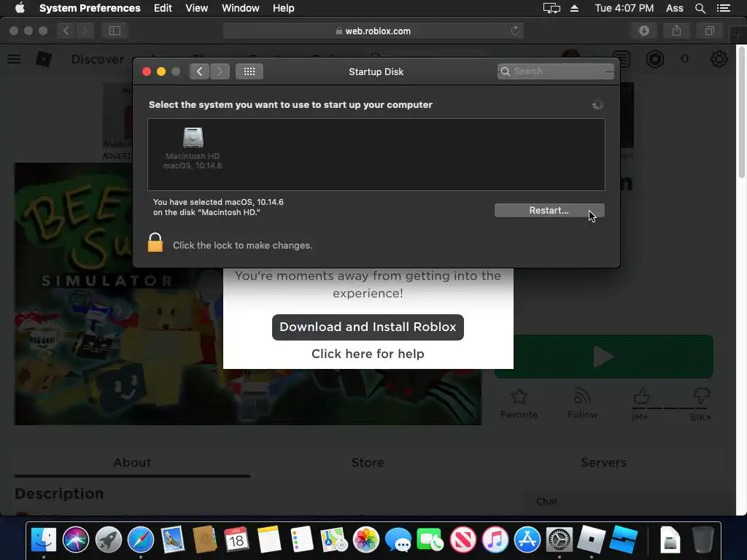Open Roblox Studio from the Dock
Viewport: 747px width, 560px height.
[x=624, y=540]
